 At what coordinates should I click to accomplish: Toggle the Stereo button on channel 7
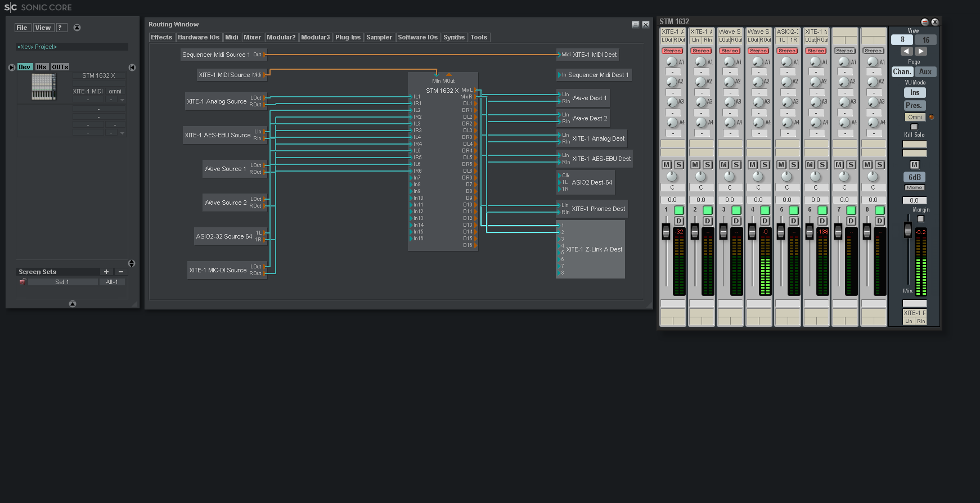coord(844,51)
